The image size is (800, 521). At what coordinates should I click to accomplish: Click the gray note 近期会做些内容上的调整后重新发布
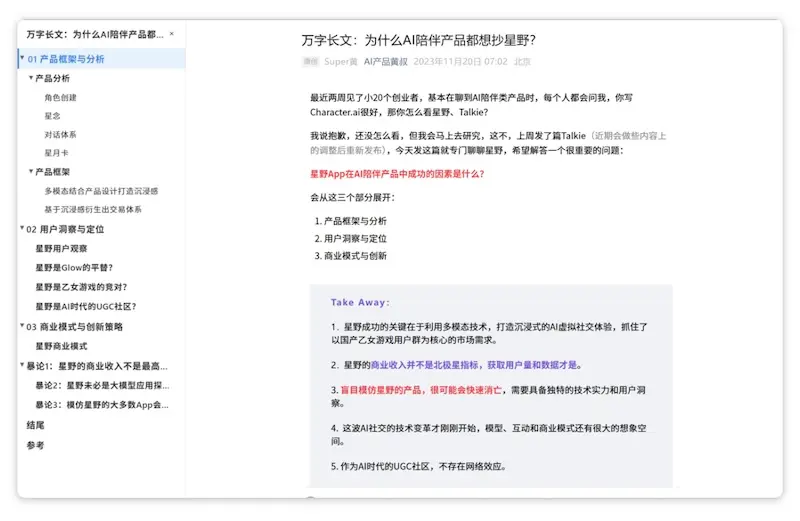click(x=488, y=143)
